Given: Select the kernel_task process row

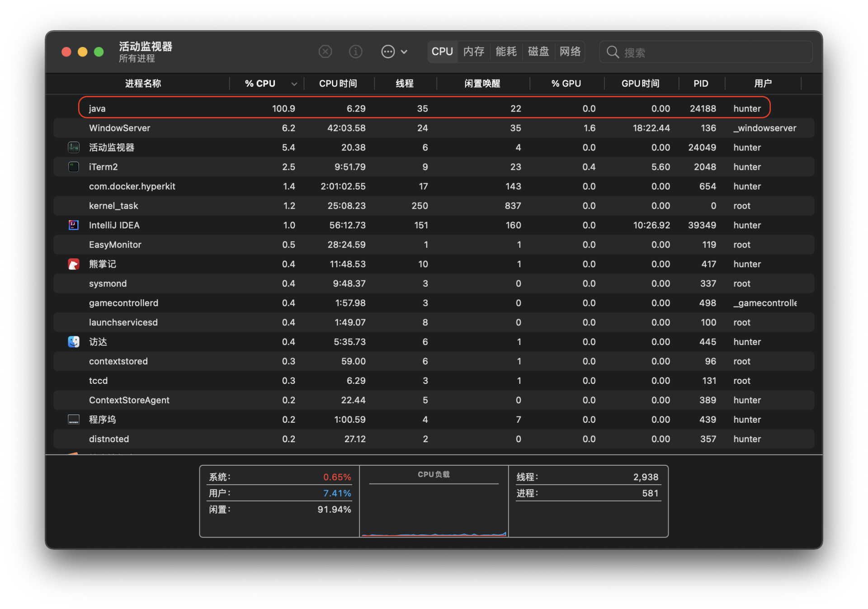Looking at the screenshot, I should tap(424, 206).
